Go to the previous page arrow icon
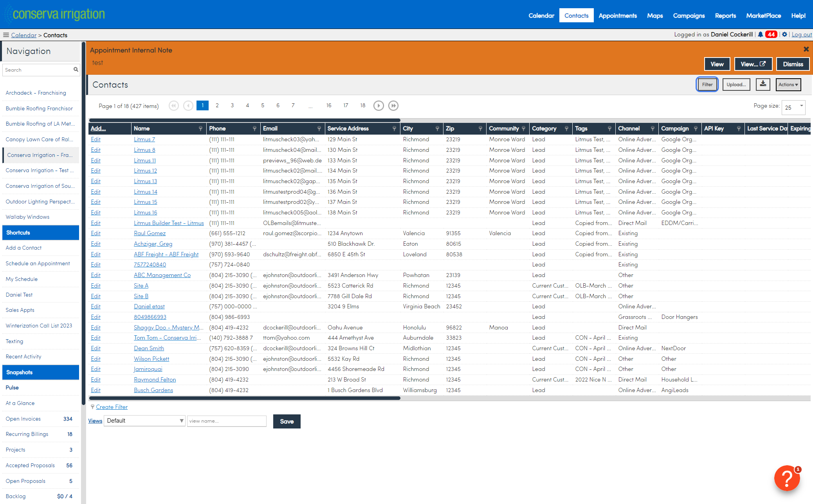813x504 pixels. click(188, 106)
